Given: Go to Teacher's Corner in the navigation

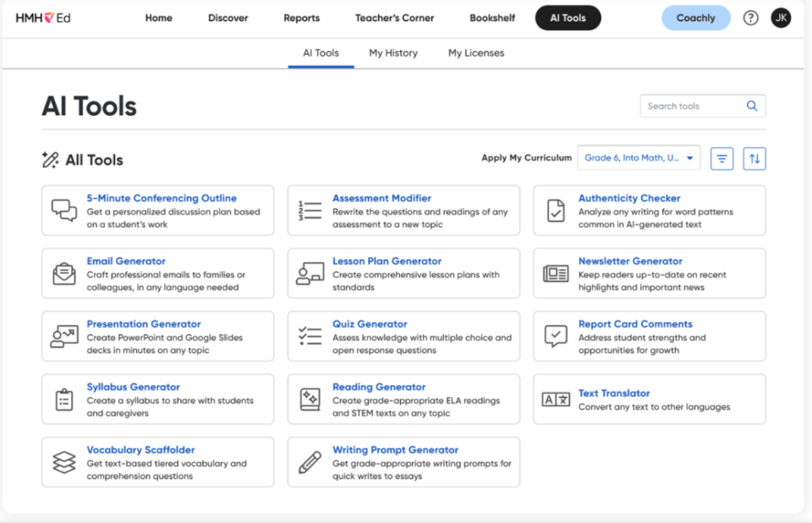Looking at the screenshot, I should tap(394, 18).
